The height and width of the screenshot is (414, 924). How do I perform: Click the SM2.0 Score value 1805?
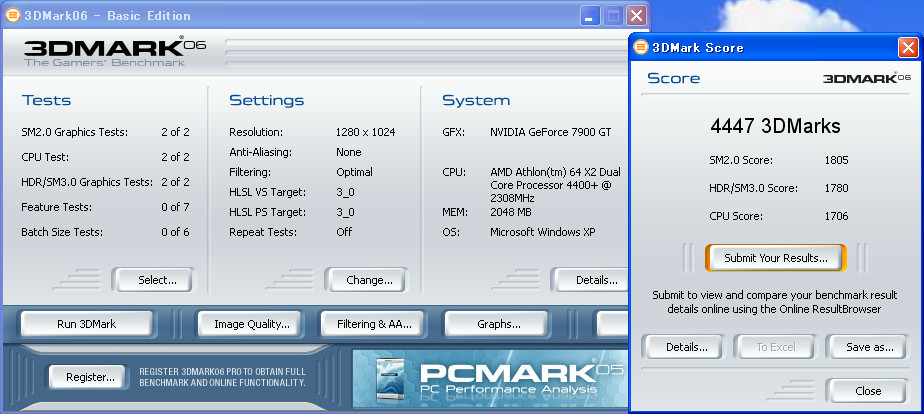click(837, 160)
